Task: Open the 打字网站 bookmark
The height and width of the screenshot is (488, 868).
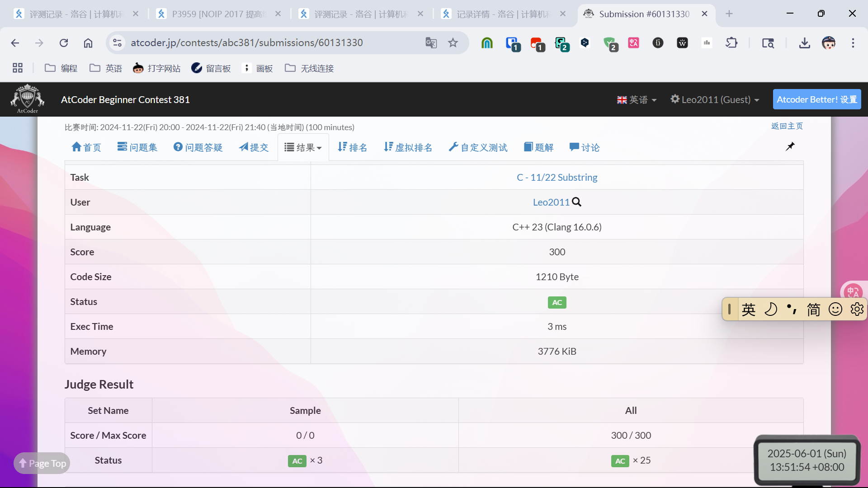Action: 157,68
